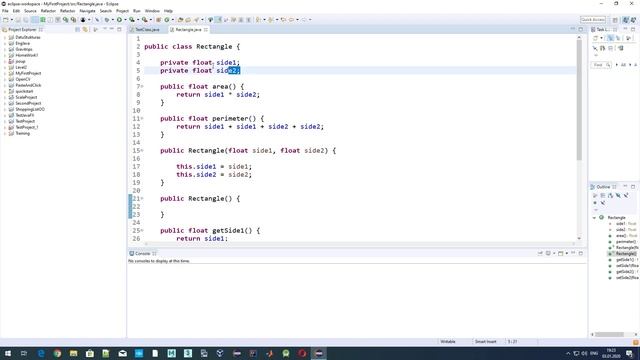
Task: Collapse the Rectangle class in Outline
Action: coord(594,218)
